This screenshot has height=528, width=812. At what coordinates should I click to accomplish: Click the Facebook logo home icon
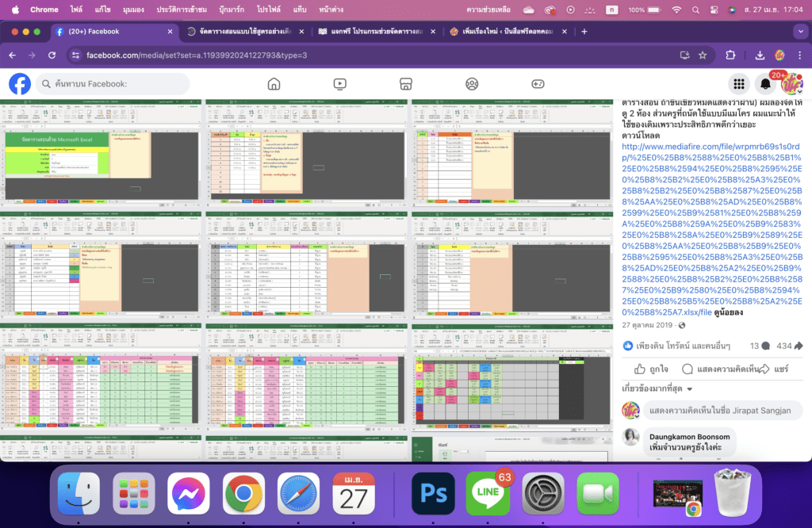20,84
